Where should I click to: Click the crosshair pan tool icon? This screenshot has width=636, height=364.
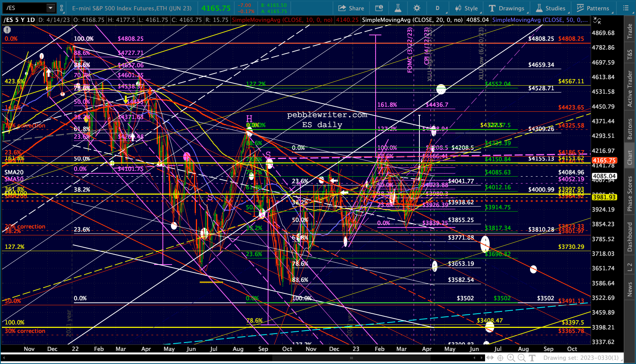[500, 358]
